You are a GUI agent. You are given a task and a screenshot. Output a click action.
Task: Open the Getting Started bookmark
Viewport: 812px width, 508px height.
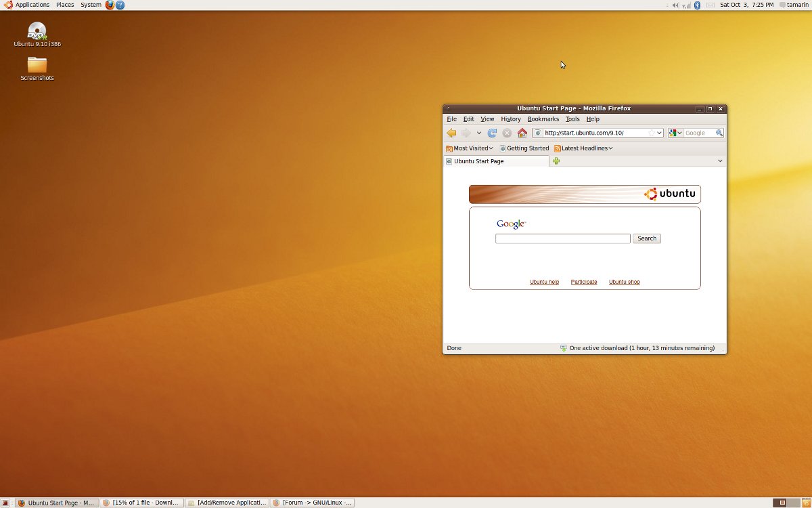click(524, 148)
